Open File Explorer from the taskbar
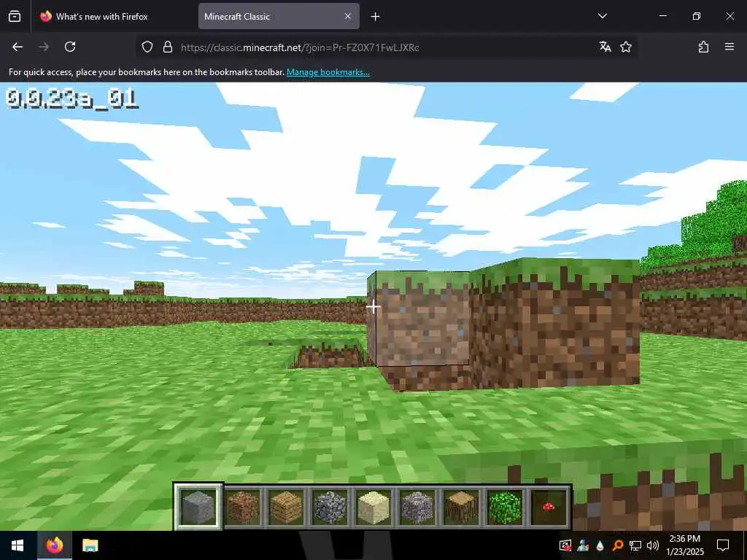The width and height of the screenshot is (747, 560). coord(90,545)
